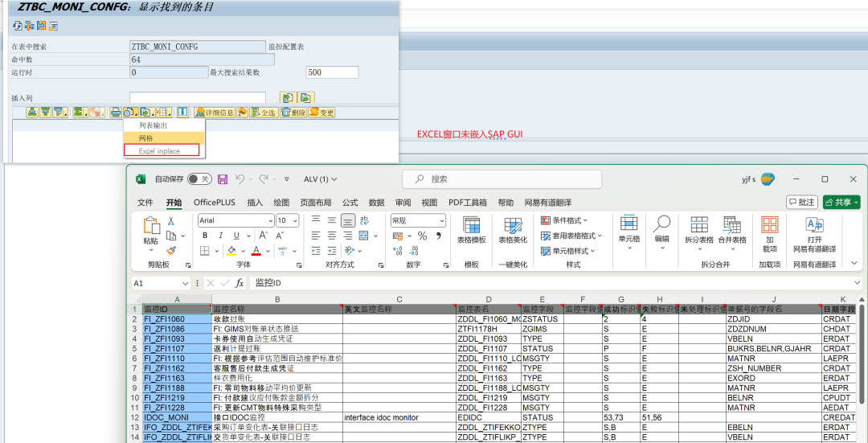868x443 pixels.
Task: Toggle bold formatting in Excel
Action: click(205, 236)
